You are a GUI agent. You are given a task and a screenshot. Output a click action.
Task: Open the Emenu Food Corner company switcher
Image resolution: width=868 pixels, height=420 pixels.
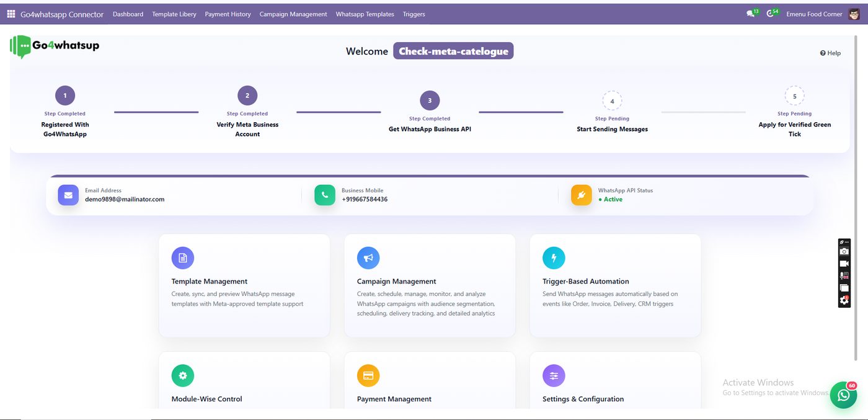click(x=814, y=14)
